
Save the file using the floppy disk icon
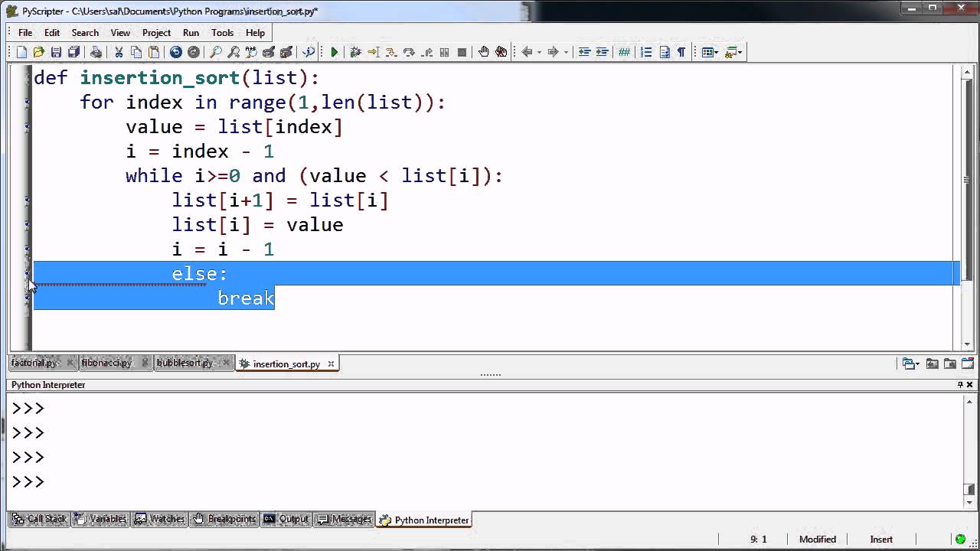(56, 52)
